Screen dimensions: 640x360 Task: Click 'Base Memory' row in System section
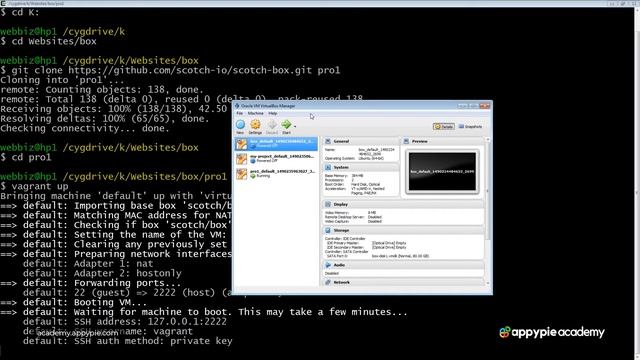coord(344,176)
